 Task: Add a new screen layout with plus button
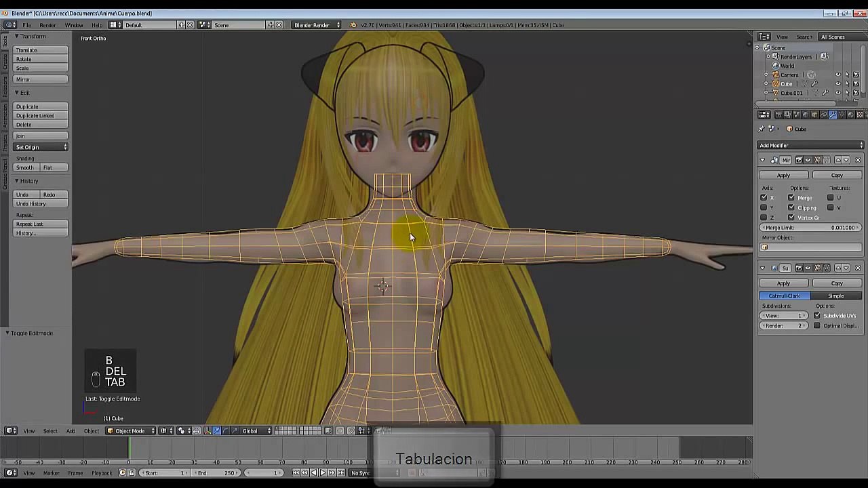tap(181, 25)
